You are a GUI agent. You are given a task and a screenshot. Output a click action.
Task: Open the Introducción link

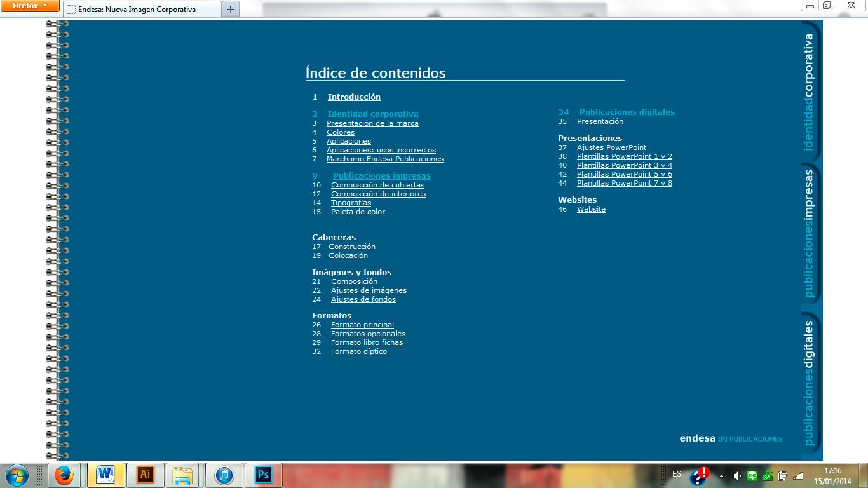click(354, 97)
